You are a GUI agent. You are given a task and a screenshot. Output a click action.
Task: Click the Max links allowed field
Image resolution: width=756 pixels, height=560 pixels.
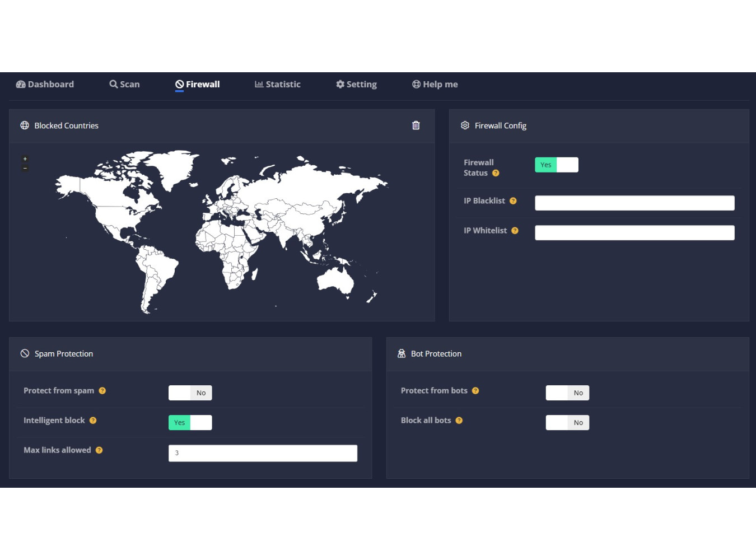click(x=263, y=453)
